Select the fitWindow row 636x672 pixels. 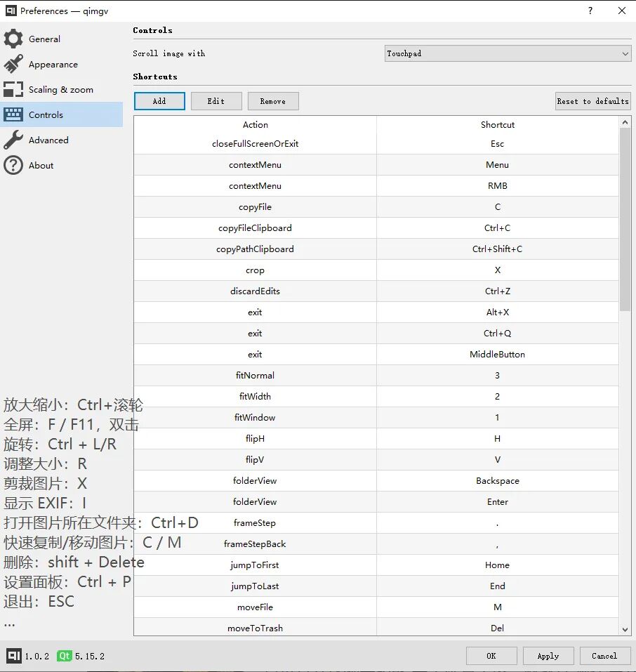(376, 417)
